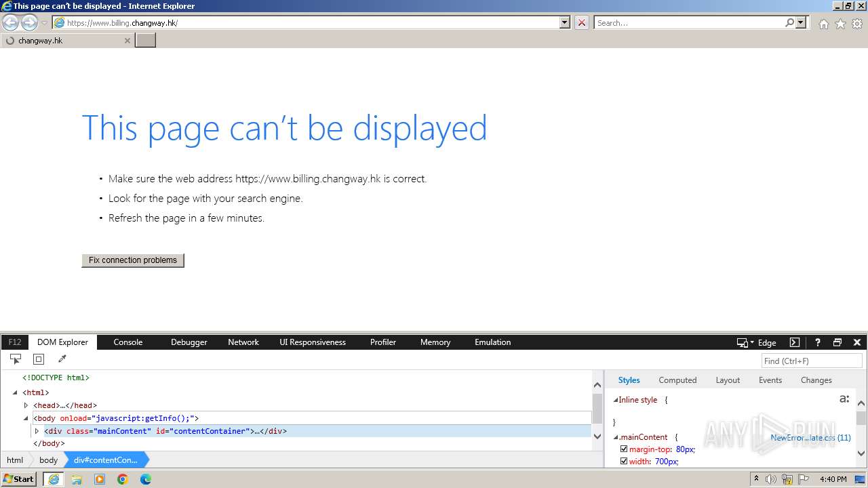Collapse the .mainContent style rule
This screenshot has height=488, width=868.
[x=616, y=438]
